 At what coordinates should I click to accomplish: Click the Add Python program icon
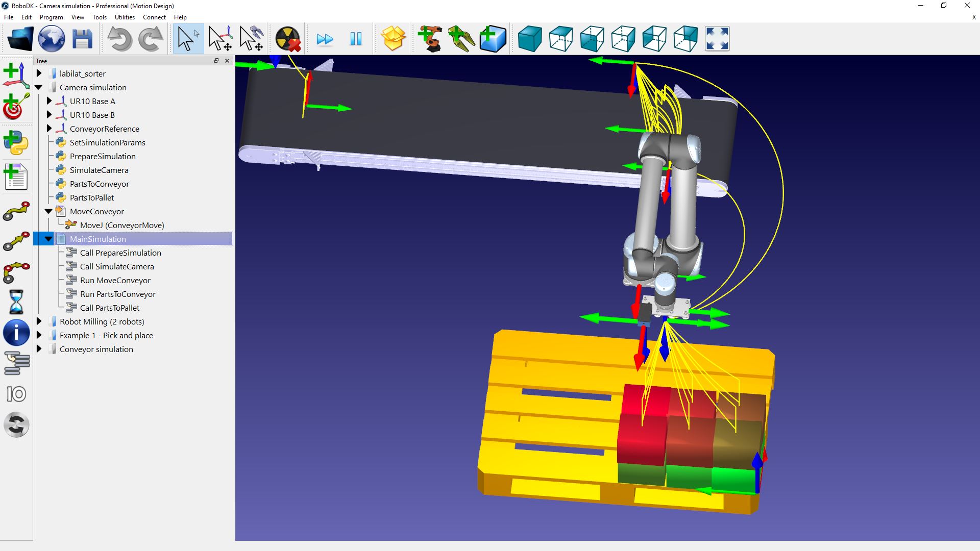[x=16, y=143]
